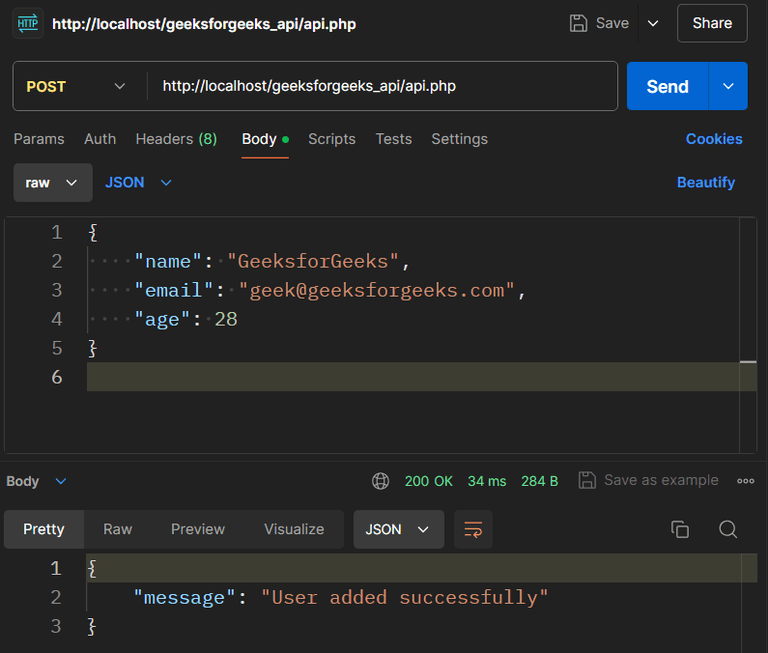Open the raw body type dropdown

click(x=53, y=183)
